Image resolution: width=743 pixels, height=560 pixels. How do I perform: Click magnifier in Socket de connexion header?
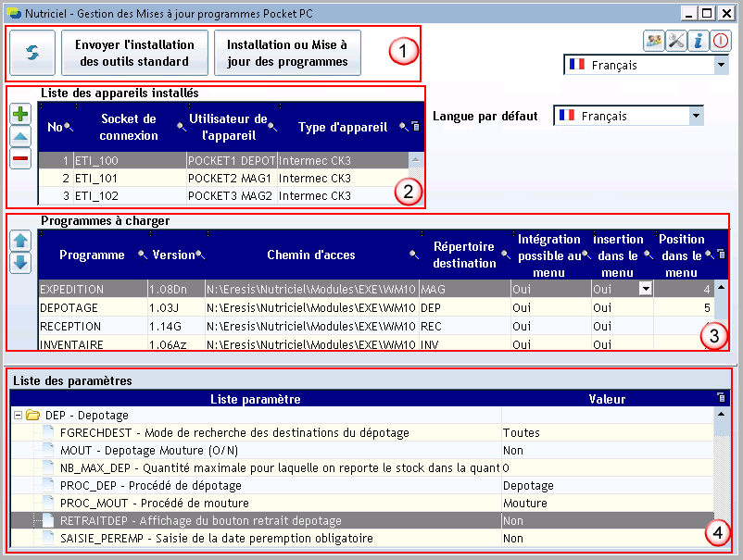pyautogui.click(x=181, y=127)
